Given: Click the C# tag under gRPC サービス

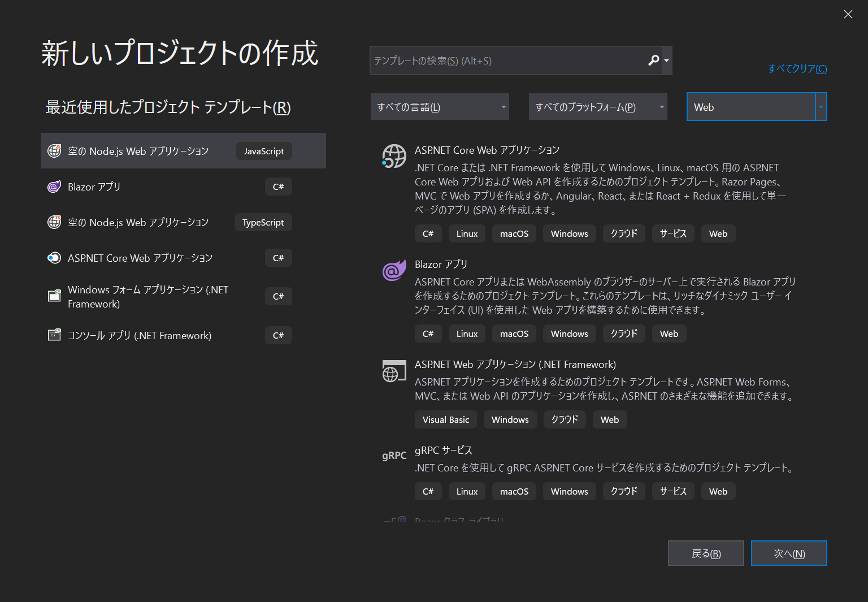Looking at the screenshot, I should coord(428,491).
